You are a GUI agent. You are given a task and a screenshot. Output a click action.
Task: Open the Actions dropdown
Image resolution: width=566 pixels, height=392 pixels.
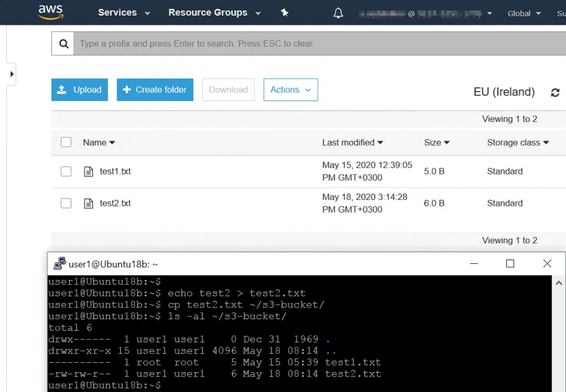click(x=290, y=90)
